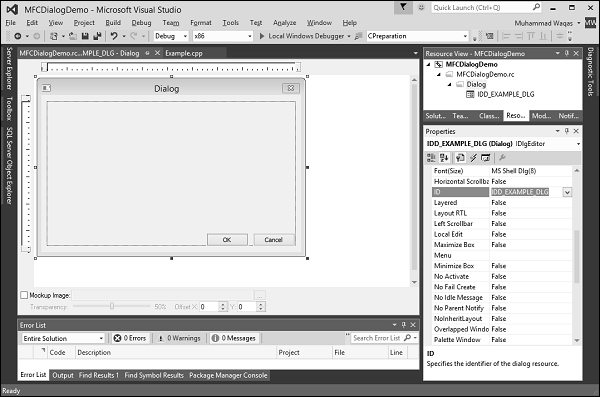Open the Server Explorer side tab

pyautogui.click(x=9, y=68)
